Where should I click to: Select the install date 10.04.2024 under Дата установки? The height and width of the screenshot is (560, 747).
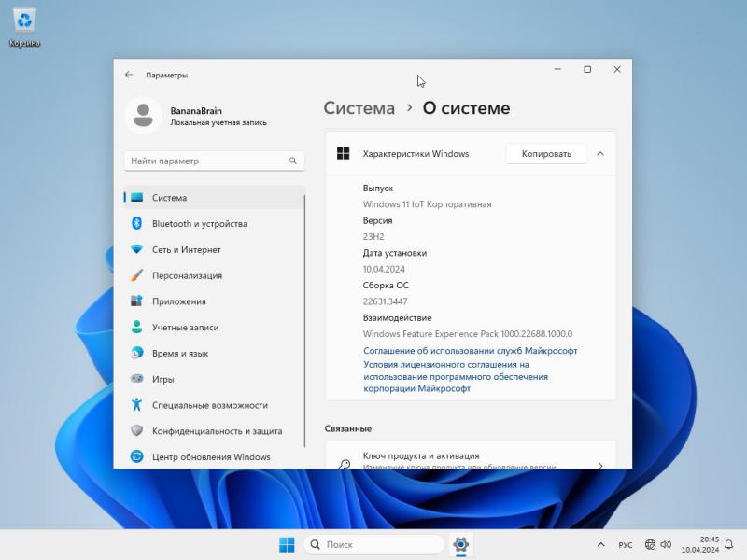(x=384, y=269)
